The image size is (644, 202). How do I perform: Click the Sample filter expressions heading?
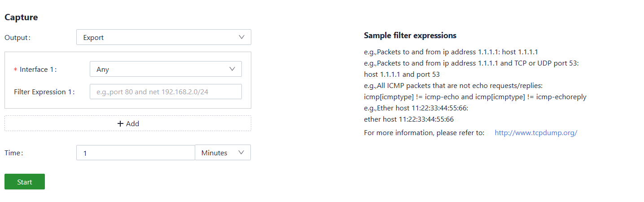[x=410, y=35]
